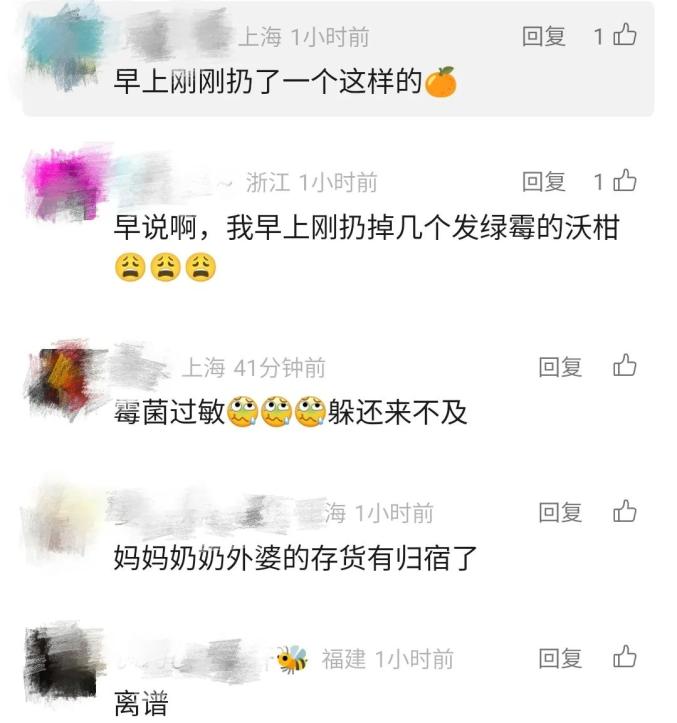677x723 pixels.
Task: Tap the bee badge next to username
Action: [292, 659]
